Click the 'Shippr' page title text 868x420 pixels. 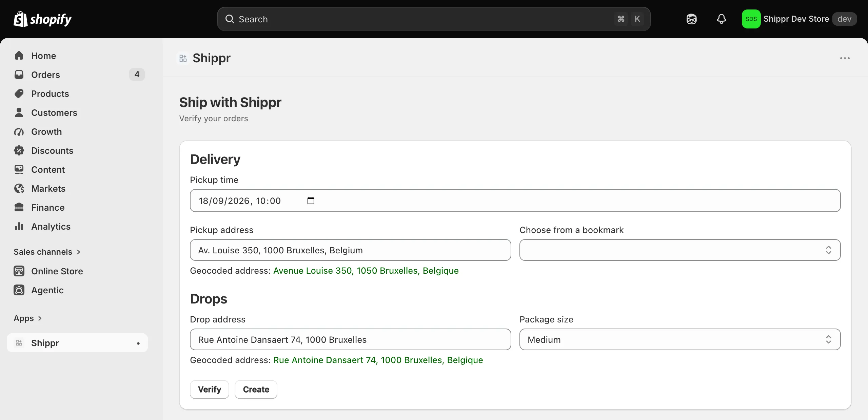pyautogui.click(x=212, y=58)
